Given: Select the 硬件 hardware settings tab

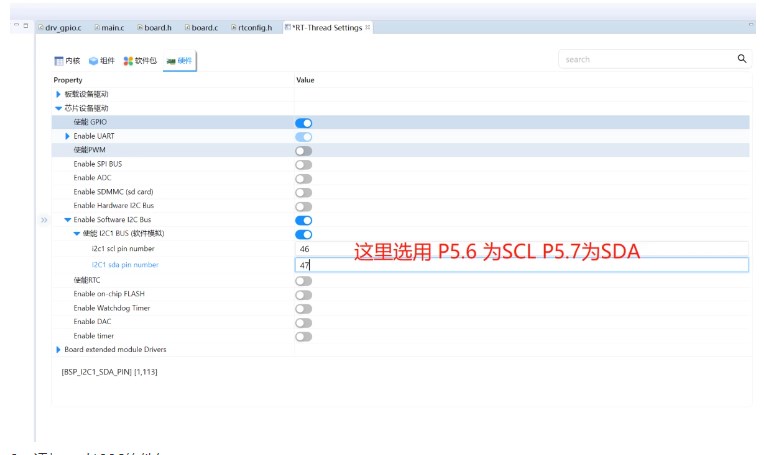Looking at the screenshot, I should click(179, 60).
